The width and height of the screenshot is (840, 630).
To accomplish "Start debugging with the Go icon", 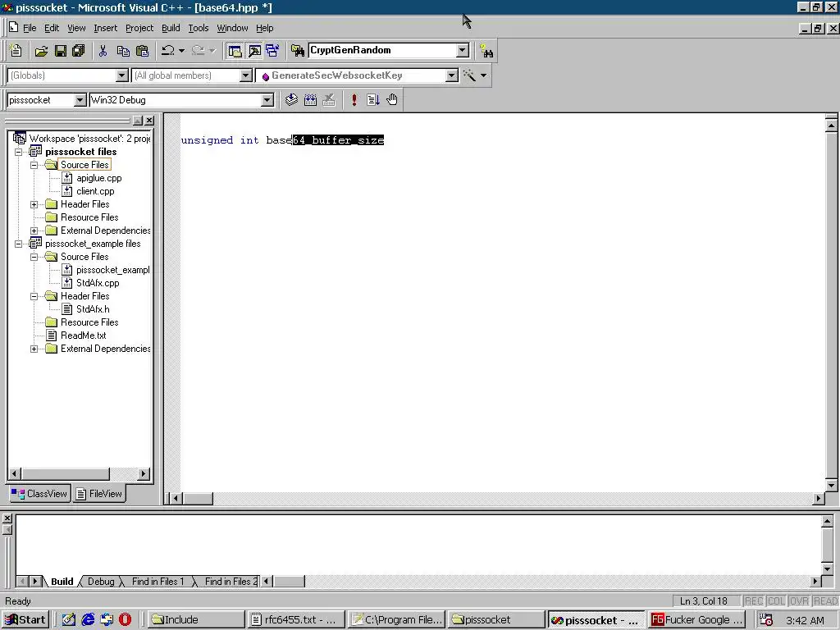I will click(373, 99).
